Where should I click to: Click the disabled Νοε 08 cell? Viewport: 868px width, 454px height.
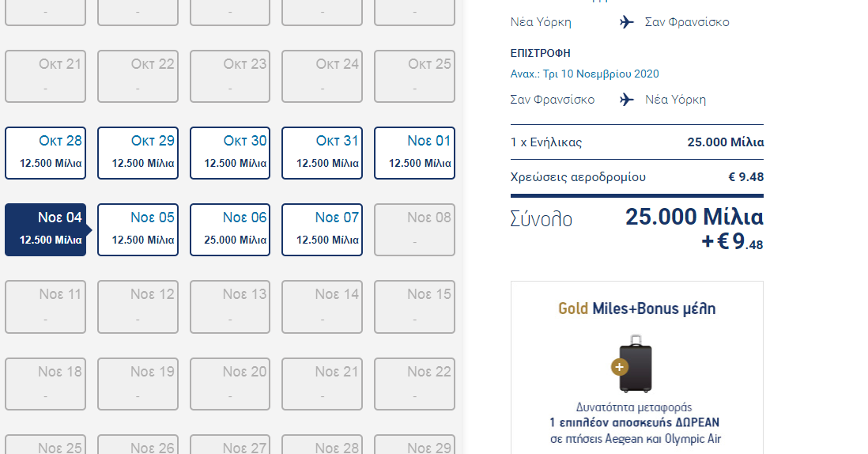(x=414, y=229)
